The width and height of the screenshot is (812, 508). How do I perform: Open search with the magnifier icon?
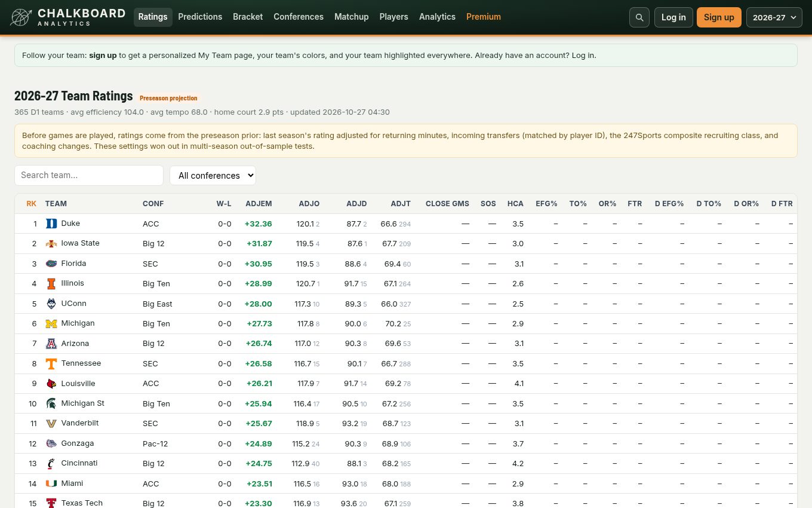(639, 17)
